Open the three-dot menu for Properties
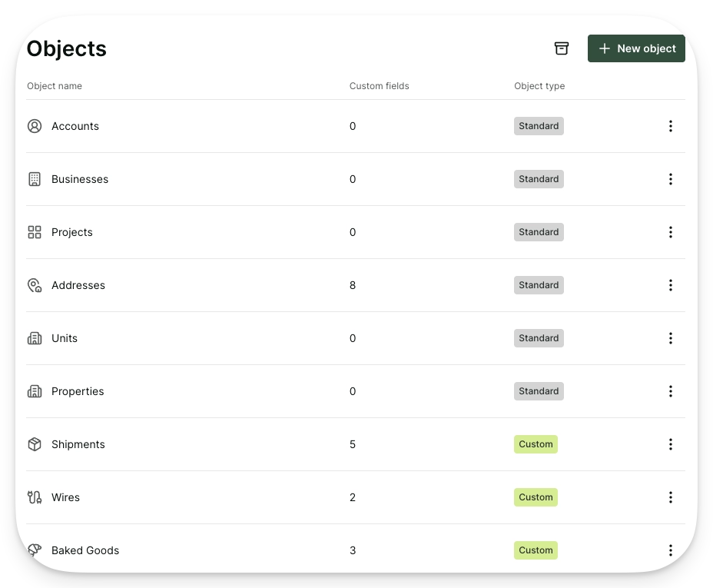The image size is (713, 588). point(670,391)
